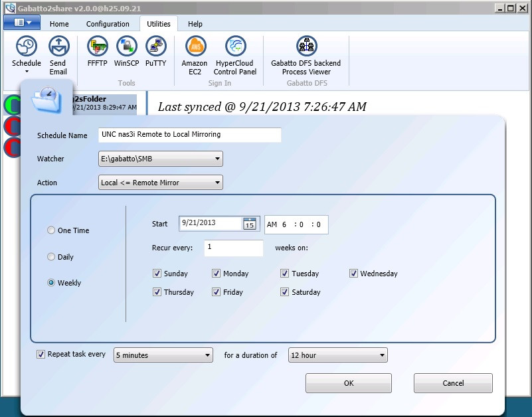
Task: Confirm schedule with OK button
Action: (349, 383)
